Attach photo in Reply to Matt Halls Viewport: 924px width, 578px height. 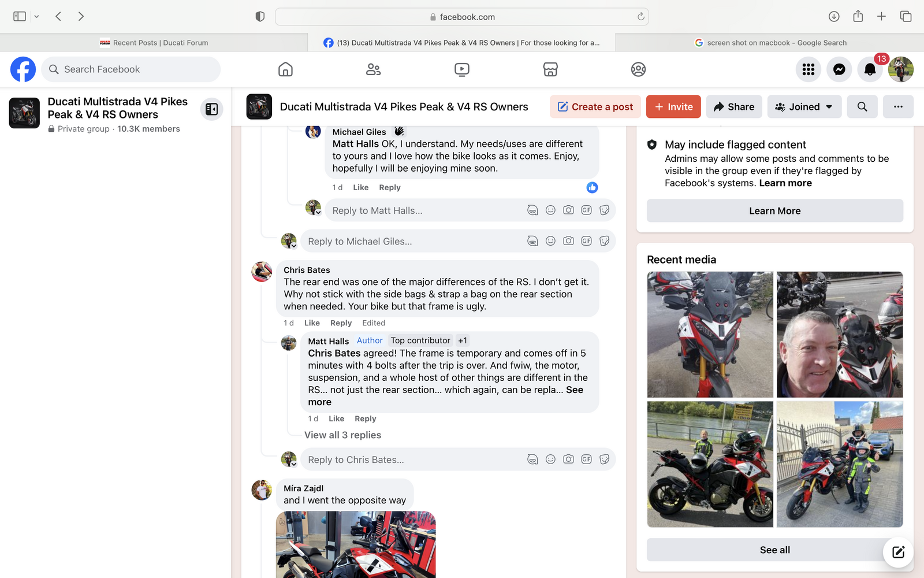(568, 210)
